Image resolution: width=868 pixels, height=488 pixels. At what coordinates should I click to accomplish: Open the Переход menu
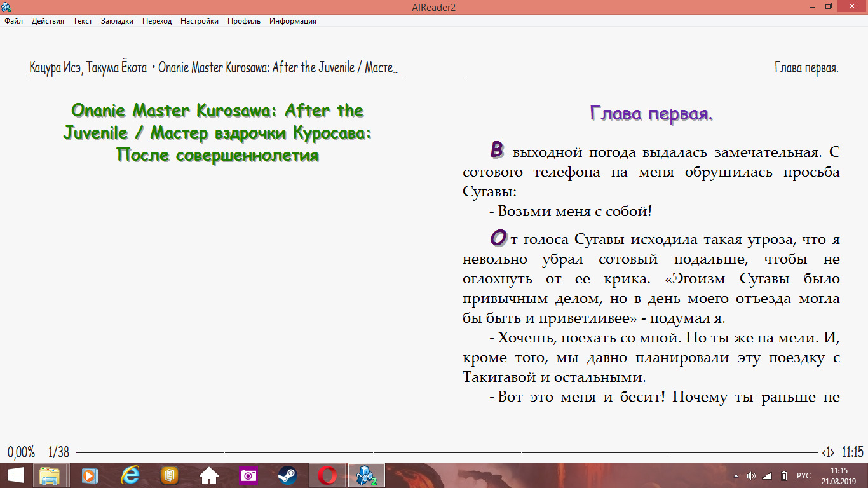157,21
